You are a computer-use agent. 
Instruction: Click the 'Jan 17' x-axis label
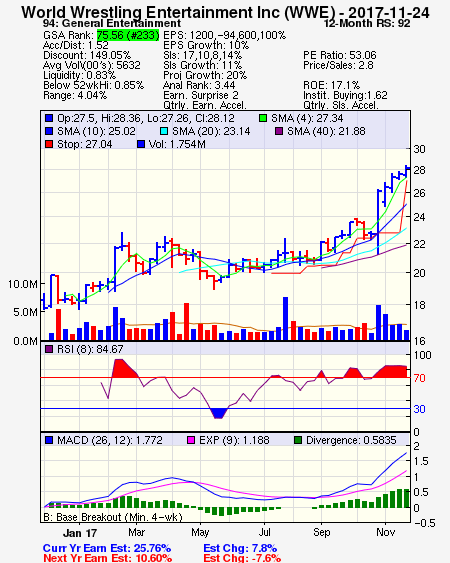pos(80,533)
